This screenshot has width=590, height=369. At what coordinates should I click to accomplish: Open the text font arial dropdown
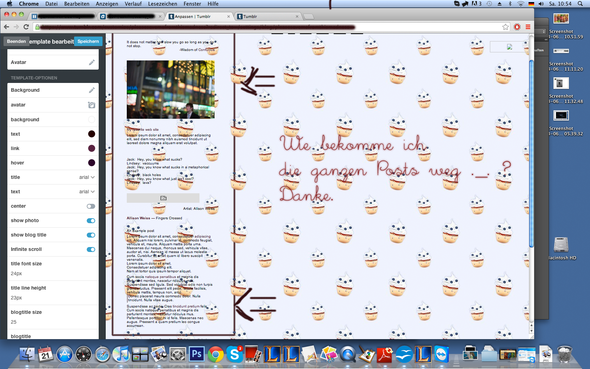(x=87, y=192)
